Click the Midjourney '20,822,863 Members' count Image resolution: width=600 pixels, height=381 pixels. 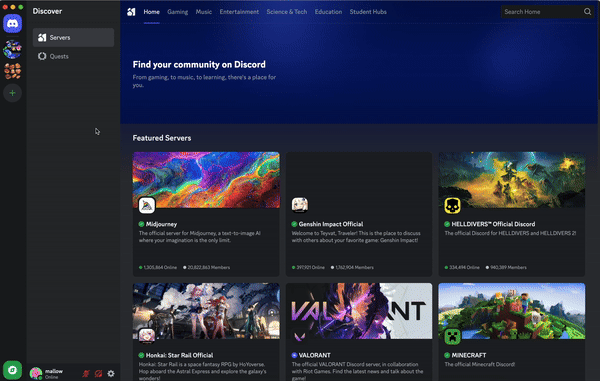(x=207, y=267)
